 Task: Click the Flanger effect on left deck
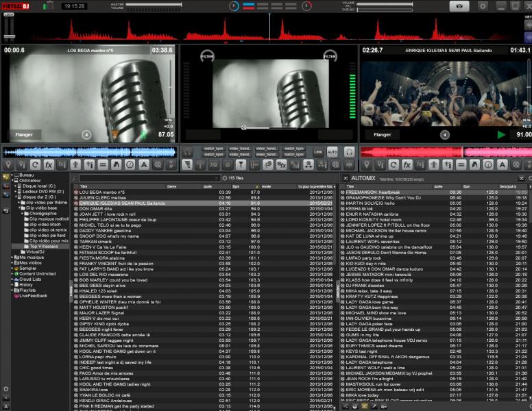coord(24,135)
